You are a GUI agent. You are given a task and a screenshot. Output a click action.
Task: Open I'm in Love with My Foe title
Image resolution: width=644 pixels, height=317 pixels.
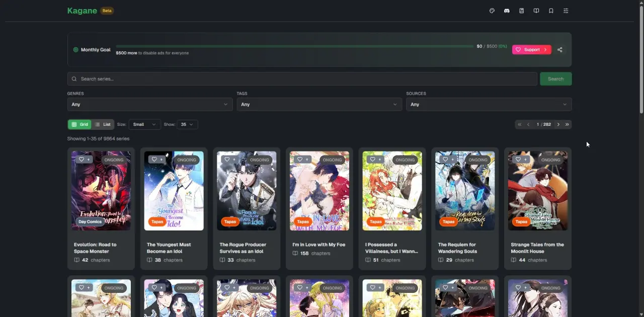318,245
